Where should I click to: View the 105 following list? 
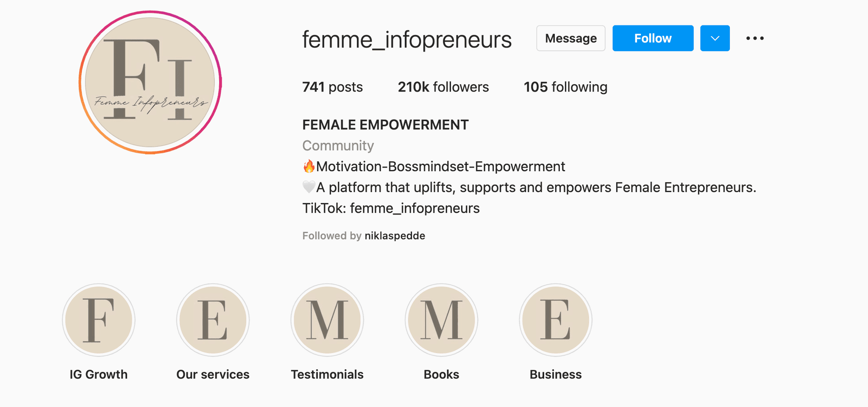point(565,87)
